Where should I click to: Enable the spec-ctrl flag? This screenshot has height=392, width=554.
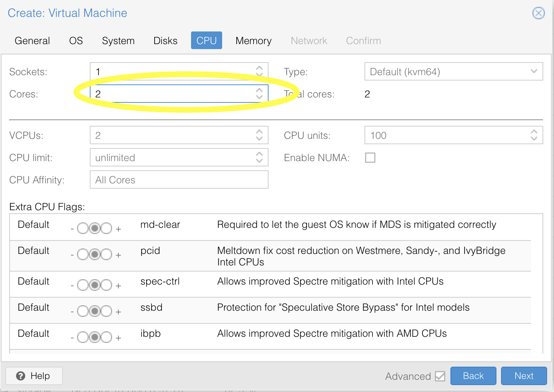(x=106, y=285)
